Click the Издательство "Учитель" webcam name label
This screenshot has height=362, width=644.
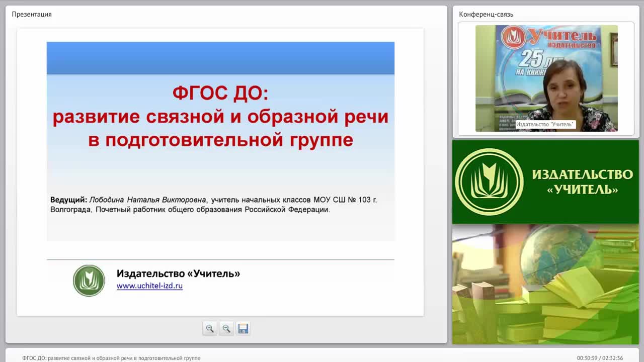coord(545,124)
